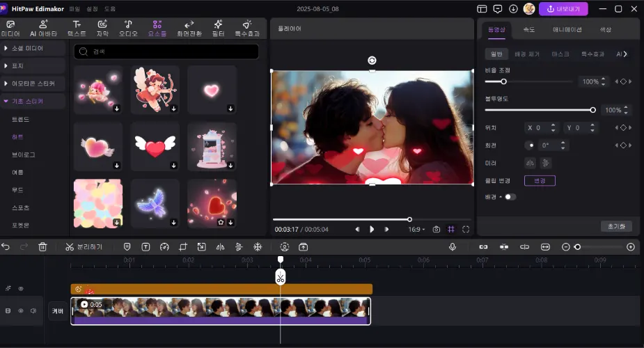Viewport: 644px width, 348px height.
Task: Click the 초기화 reset button
Action: [616, 226]
